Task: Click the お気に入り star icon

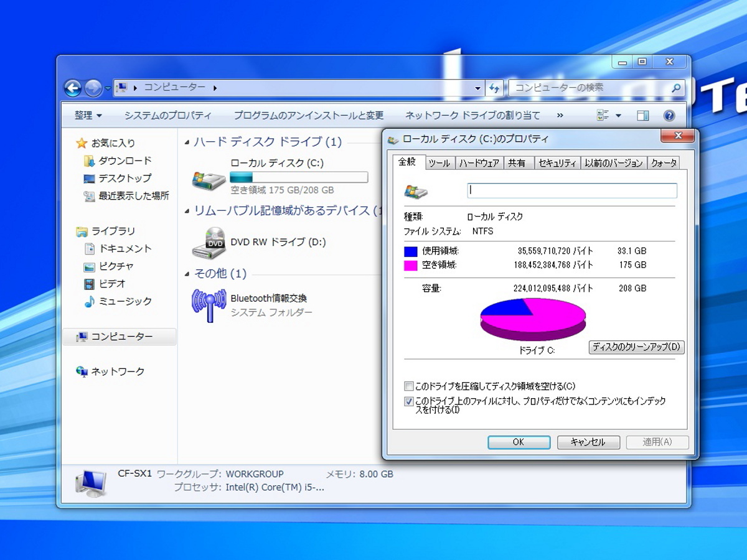Action: point(82,143)
